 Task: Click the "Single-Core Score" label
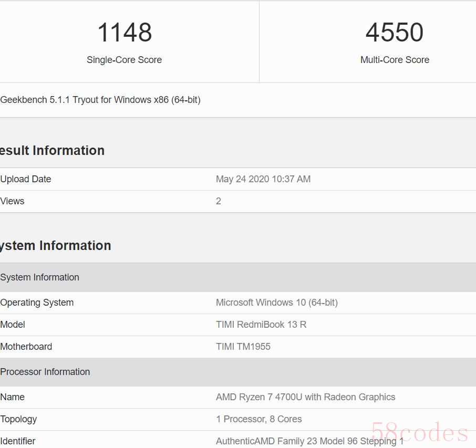(124, 60)
